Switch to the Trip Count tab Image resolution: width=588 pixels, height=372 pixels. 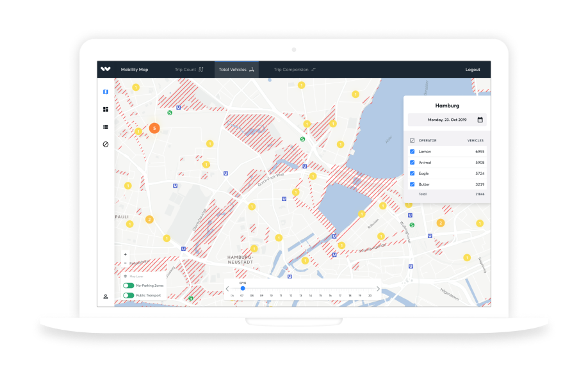point(188,69)
